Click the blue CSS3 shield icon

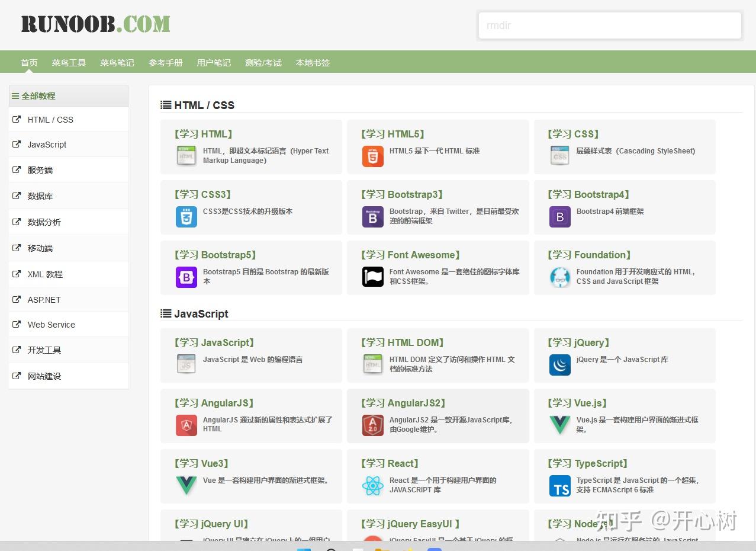(x=186, y=216)
